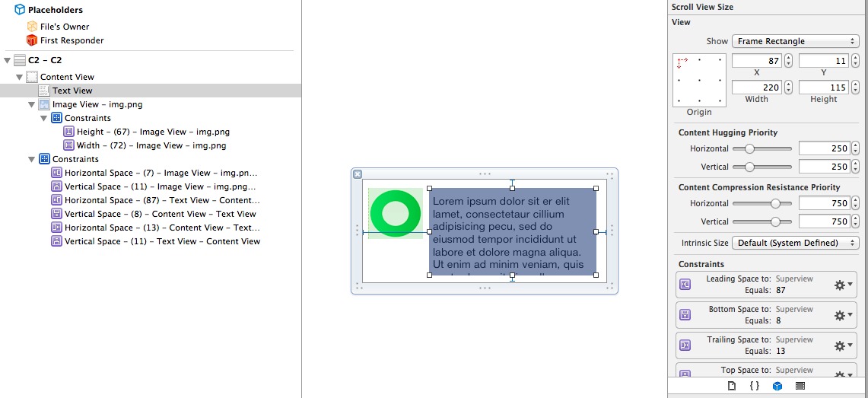Collapse the Content View disclosure triangle
The width and height of the screenshot is (868, 398).
coord(19,77)
